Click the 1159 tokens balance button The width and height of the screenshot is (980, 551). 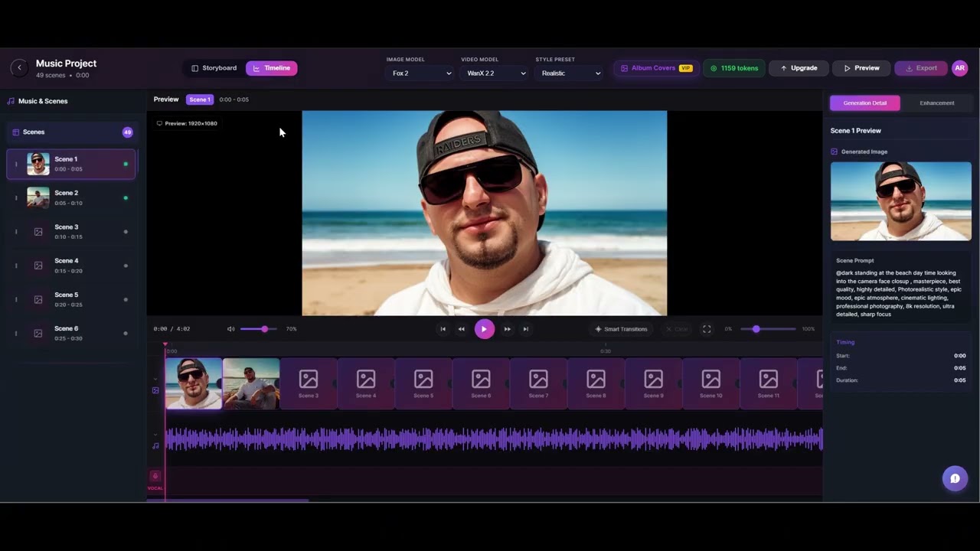coord(733,68)
